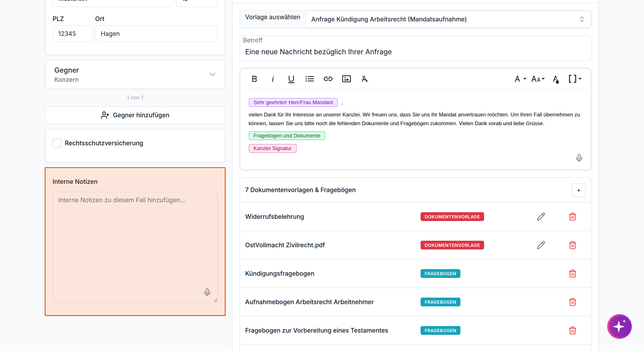Underline the selected text
This screenshot has height=351, width=644.
291,79
